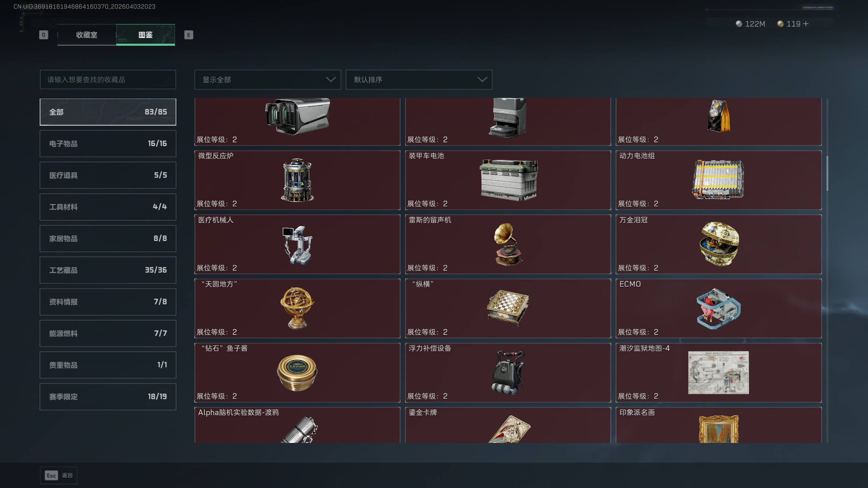The height and width of the screenshot is (488, 868).
Task: Click the "钻石"鱼子酱 caviar tin icon
Action: click(x=297, y=372)
